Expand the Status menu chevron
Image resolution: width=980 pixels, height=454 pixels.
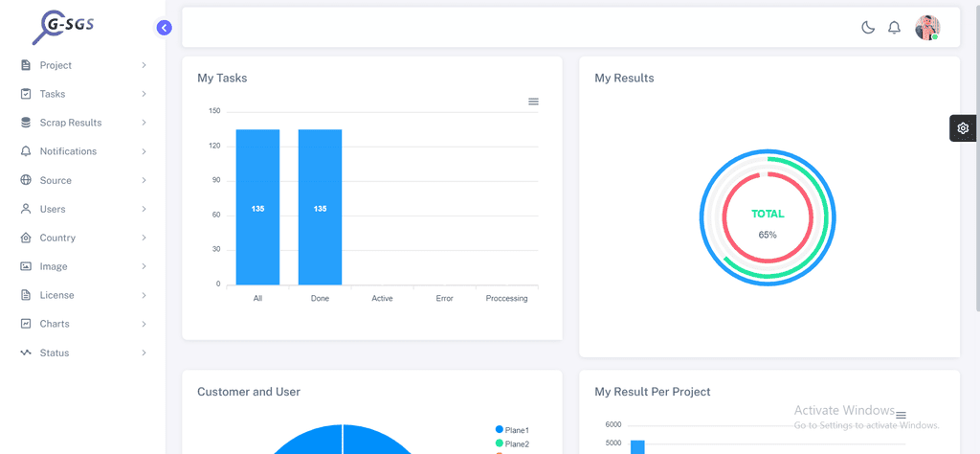pyautogui.click(x=144, y=352)
